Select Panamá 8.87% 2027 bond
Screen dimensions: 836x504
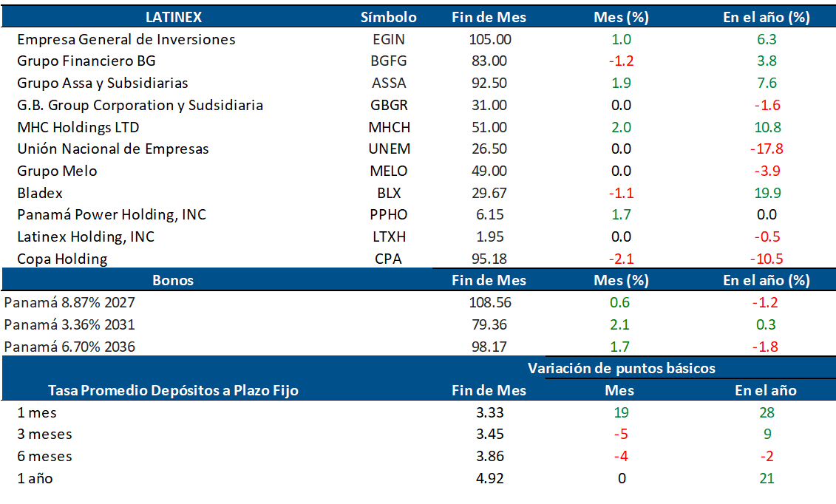[69, 302]
